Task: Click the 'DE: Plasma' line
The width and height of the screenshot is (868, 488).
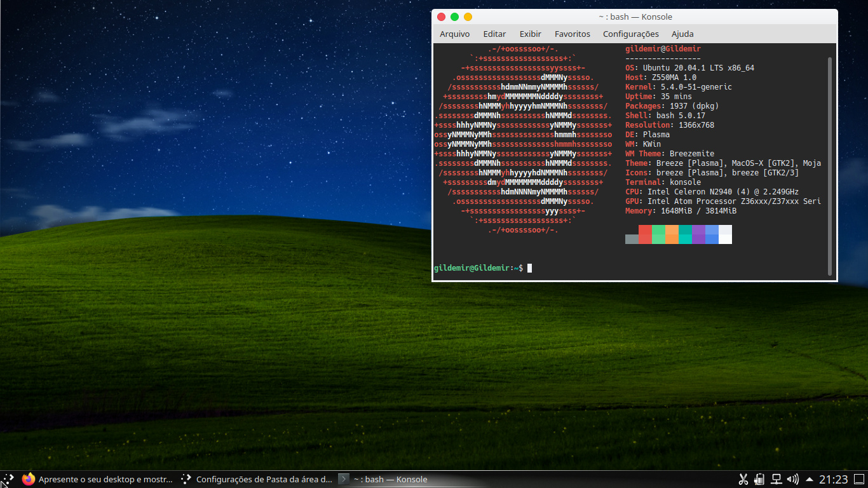Action: coord(648,135)
